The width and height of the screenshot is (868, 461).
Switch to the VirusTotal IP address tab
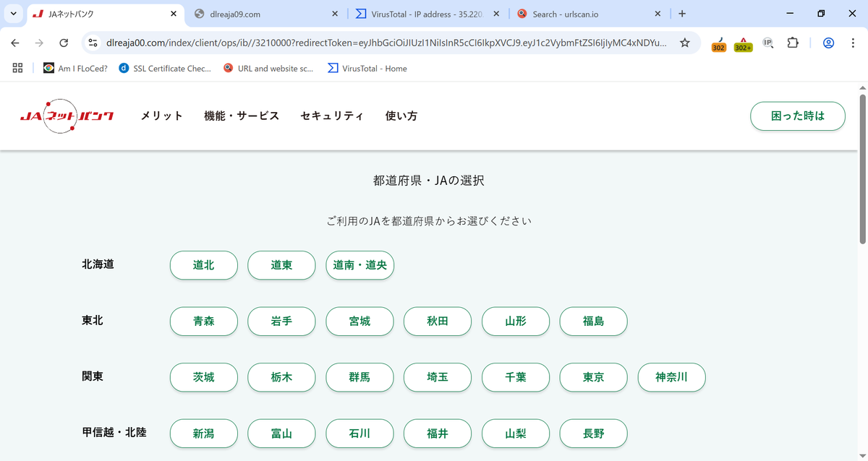coord(428,14)
